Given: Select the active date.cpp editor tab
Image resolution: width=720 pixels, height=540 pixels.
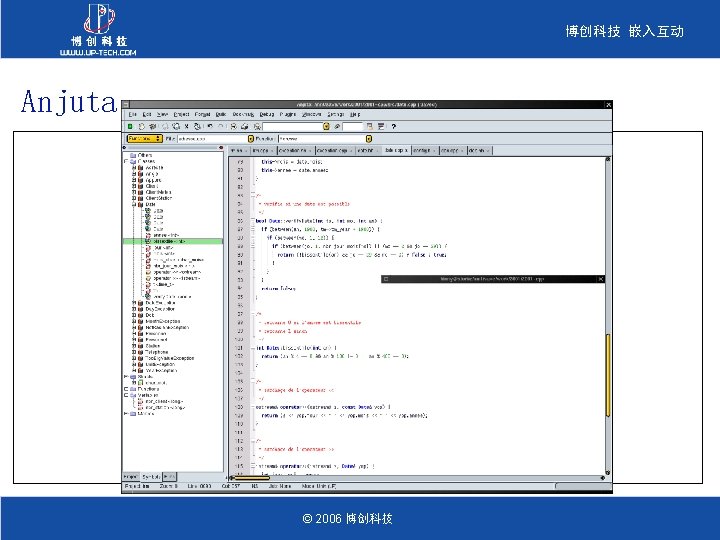Looking at the screenshot, I should [396, 150].
